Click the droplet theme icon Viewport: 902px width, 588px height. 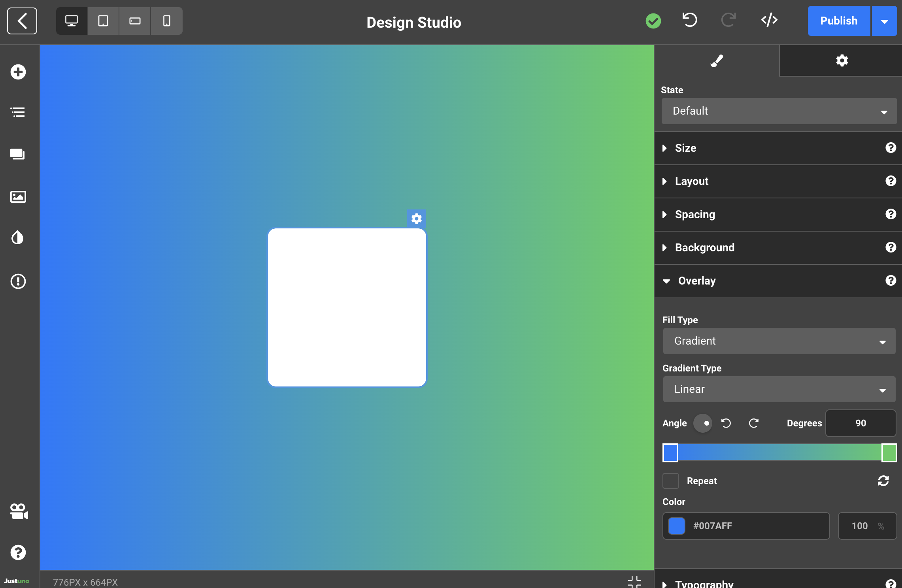[18, 237]
